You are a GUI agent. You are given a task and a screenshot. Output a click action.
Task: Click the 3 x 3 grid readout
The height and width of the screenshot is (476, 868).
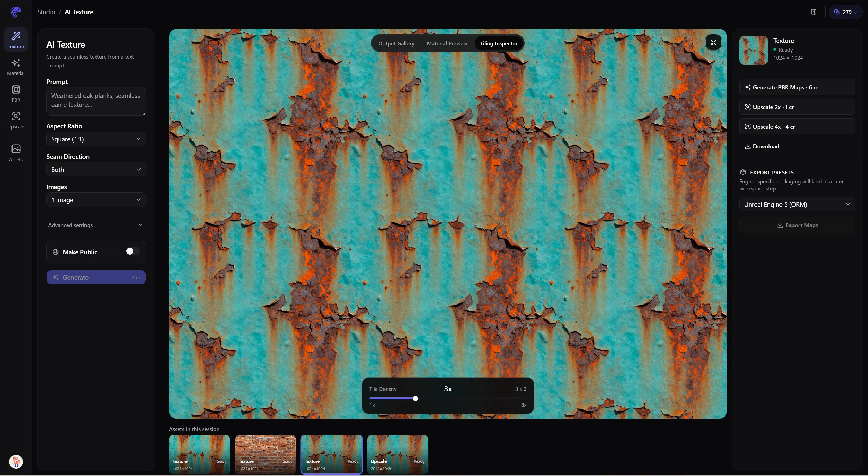coord(520,389)
